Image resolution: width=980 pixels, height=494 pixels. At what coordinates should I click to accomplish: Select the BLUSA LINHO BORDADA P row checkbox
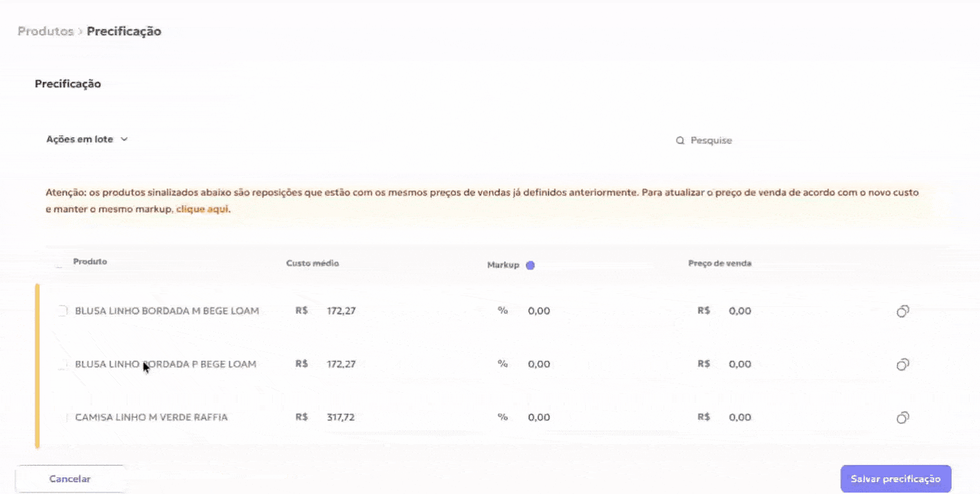[x=62, y=364]
